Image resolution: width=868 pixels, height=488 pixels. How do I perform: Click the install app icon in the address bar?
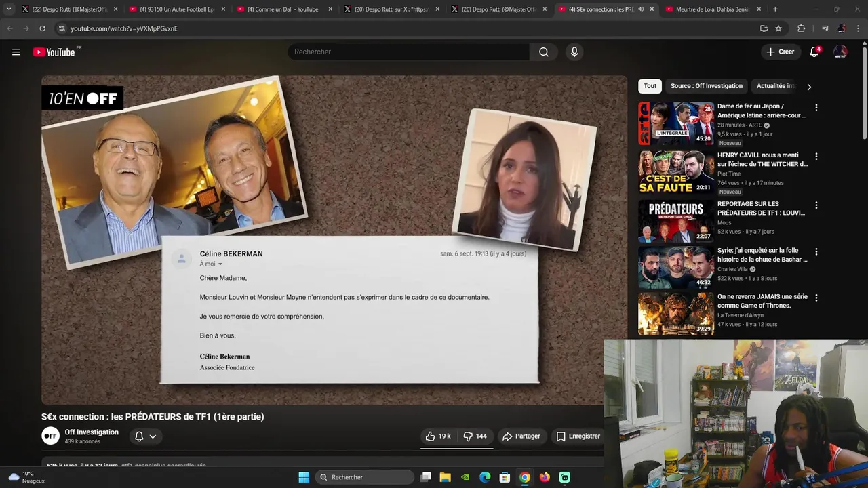coord(764,28)
